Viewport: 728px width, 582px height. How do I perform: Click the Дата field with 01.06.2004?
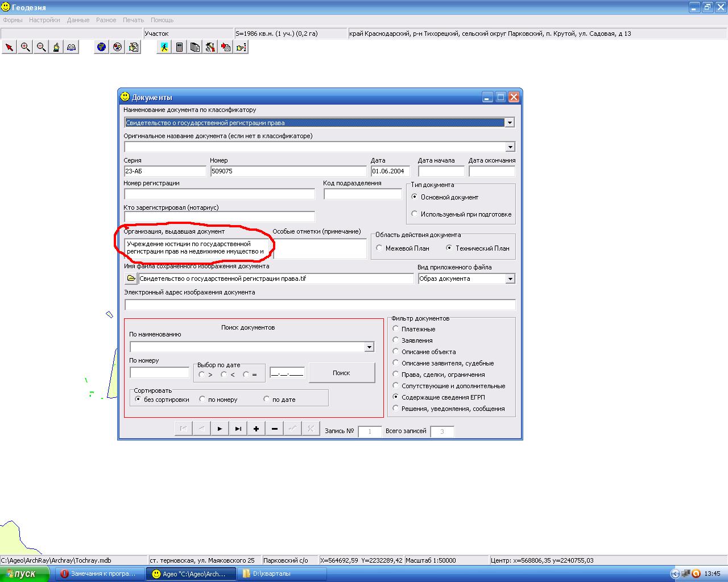(x=390, y=171)
